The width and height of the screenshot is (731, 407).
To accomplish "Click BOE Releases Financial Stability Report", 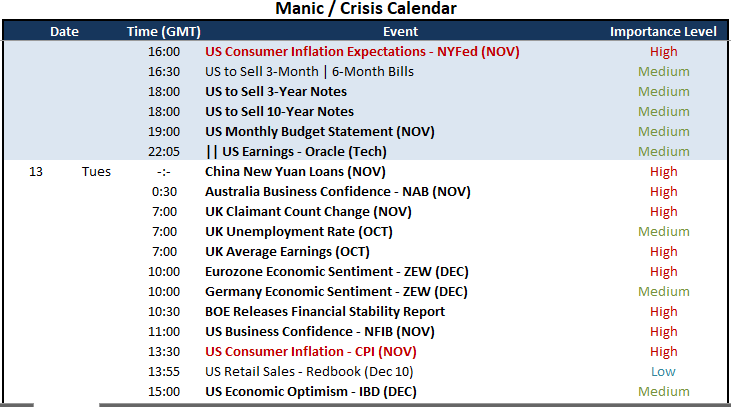I will point(325,312).
